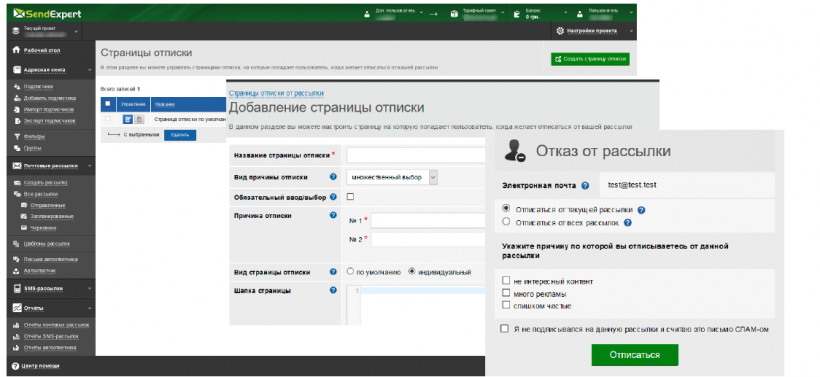Follow the Страницы отписки от рассылки breadcrumb link
Image resolution: width=820 pixels, height=377 pixels.
click(276, 93)
